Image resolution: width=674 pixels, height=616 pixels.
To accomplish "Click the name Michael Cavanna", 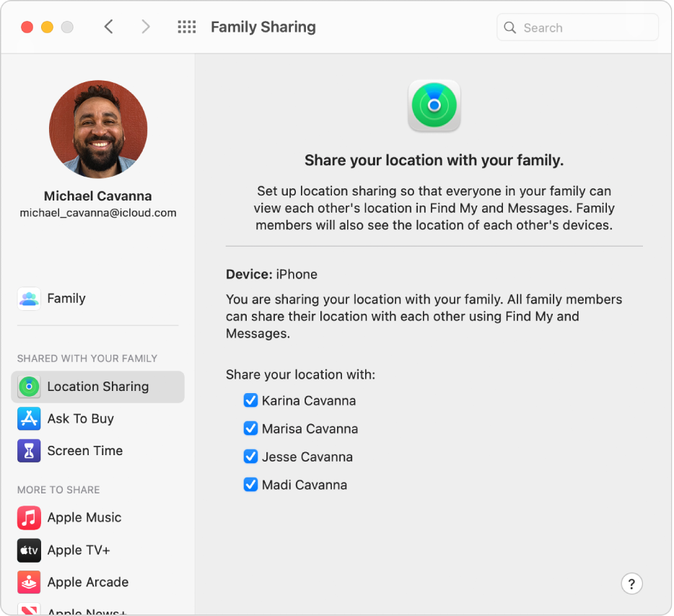I will 98,196.
